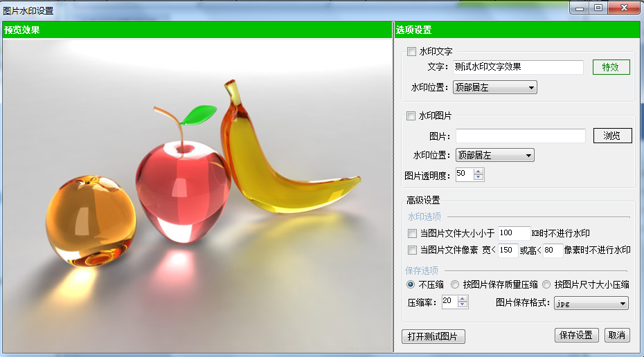Expand the 图片保存格式 jpg dropdown
This screenshot has height=357, width=644.
(591, 303)
